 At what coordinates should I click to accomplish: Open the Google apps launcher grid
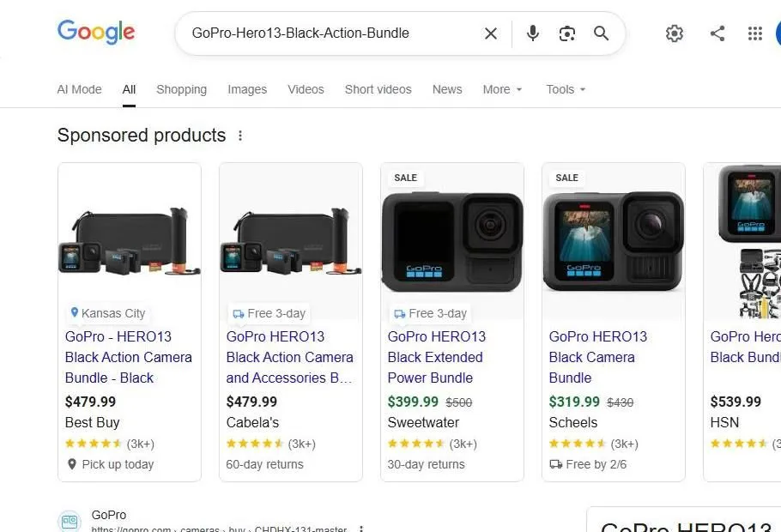click(x=754, y=33)
